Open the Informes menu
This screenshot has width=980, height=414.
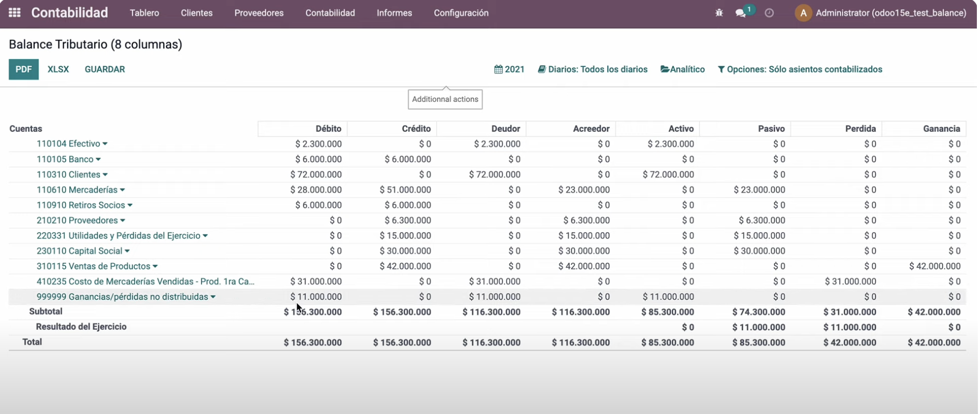pos(394,13)
